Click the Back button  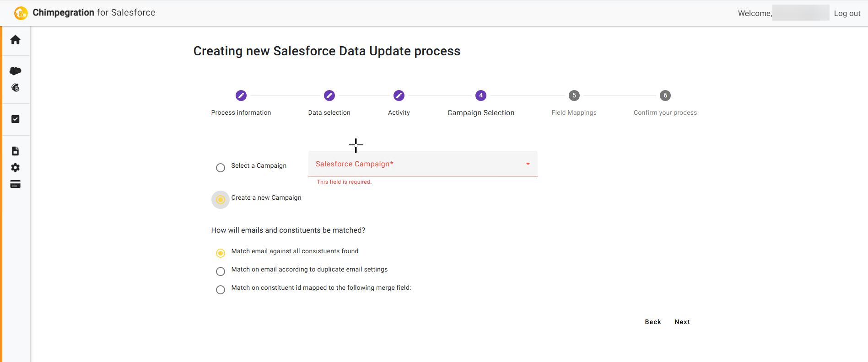(x=653, y=322)
